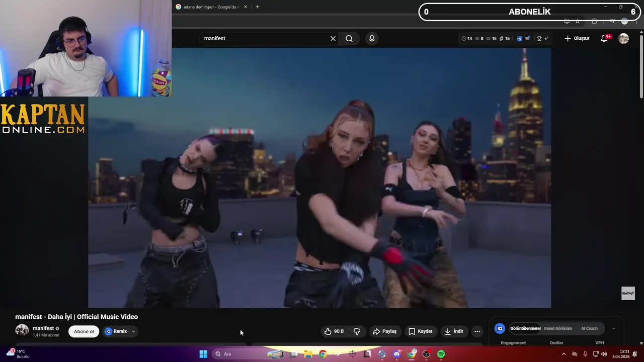Open OBS Studio from the taskbar
644x362 pixels.
coord(427,354)
